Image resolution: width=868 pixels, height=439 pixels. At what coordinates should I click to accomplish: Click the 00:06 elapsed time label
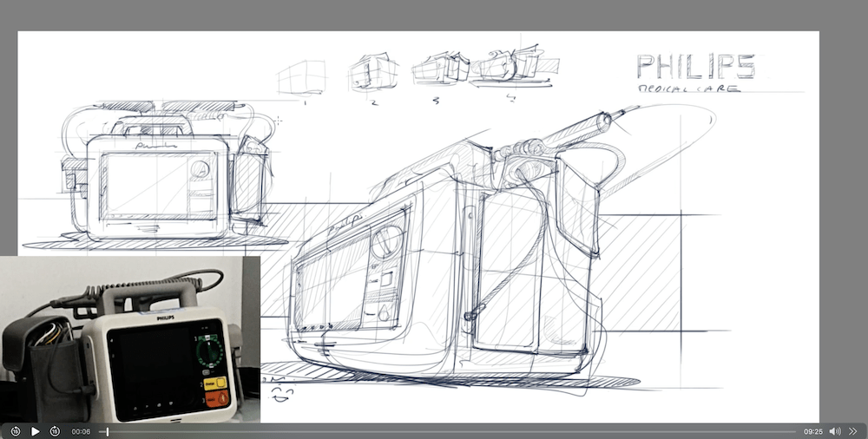tap(81, 431)
